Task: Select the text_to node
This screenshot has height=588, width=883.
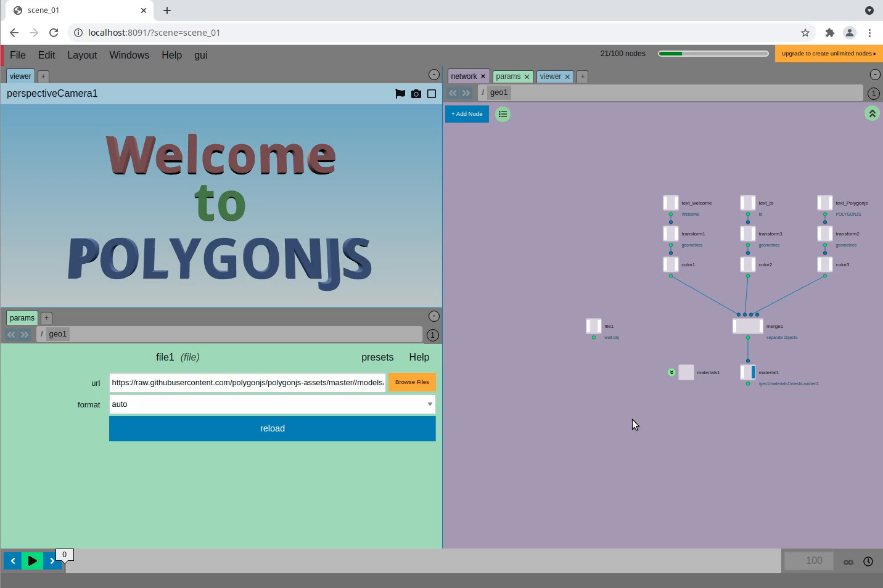Action: coord(748,203)
